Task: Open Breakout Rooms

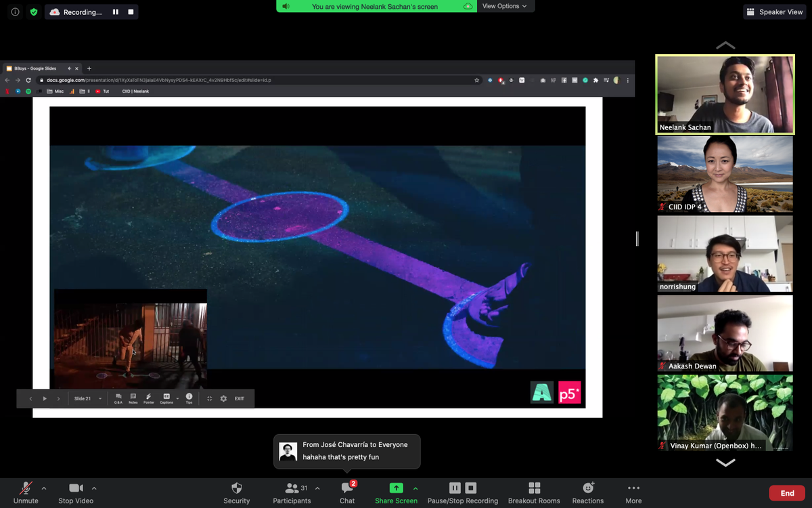Action: 534,492
